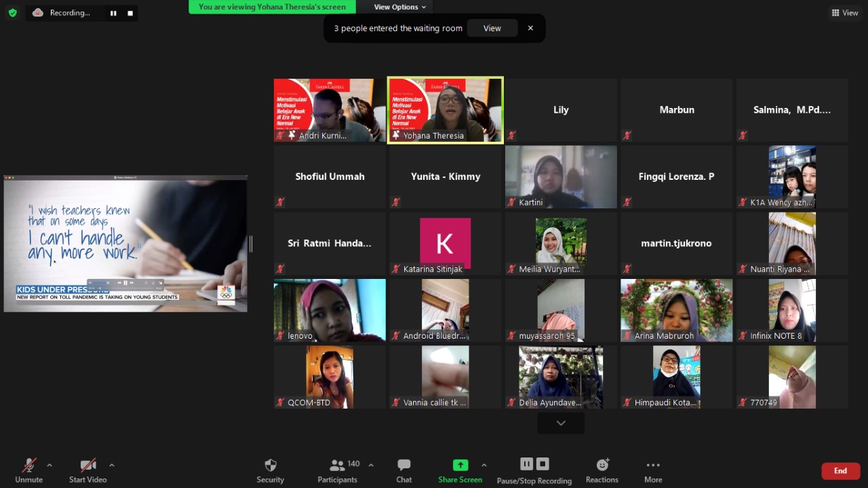868x488 pixels.
Task: Click muted mic icon on Shofiul Ummah tile
Action: click(x=280, y=202)
